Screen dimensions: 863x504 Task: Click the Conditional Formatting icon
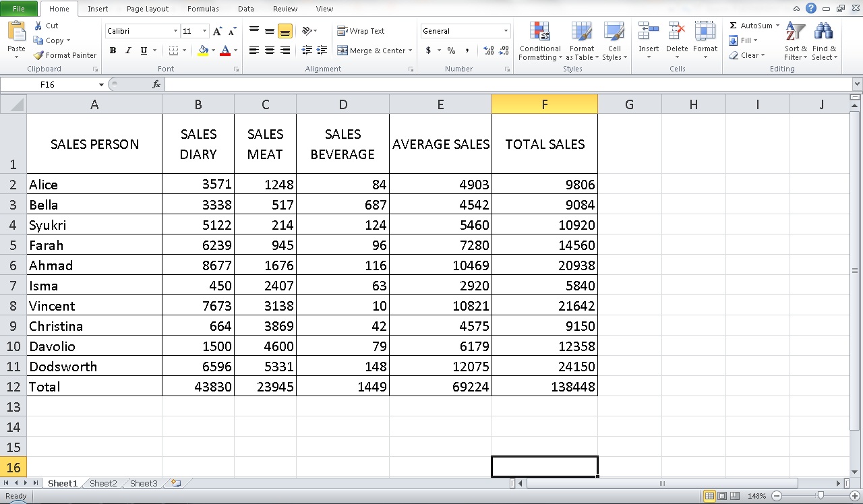[x=539, y=40]
